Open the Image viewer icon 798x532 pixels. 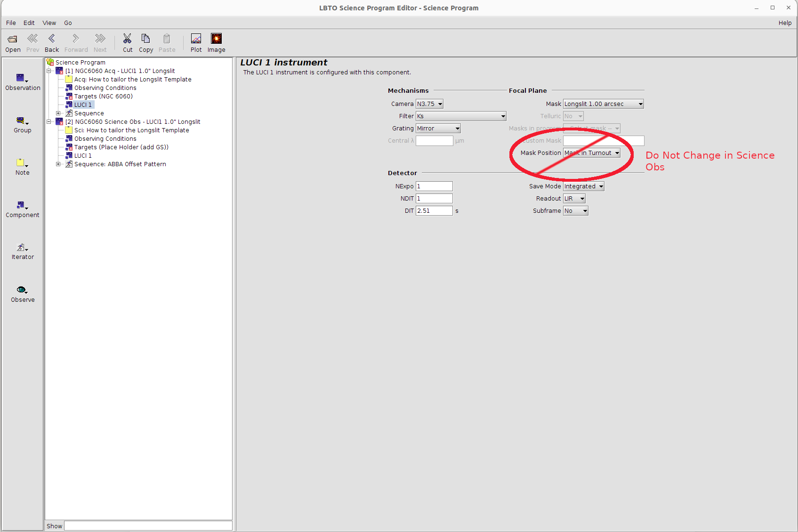pos(216,39)
